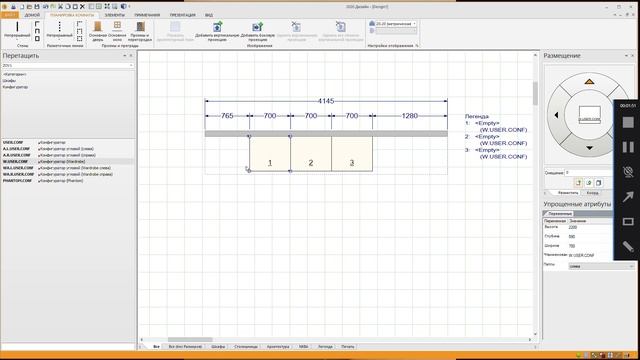Select the Шкафы category

pyautogui.click(x=9, y=80)
